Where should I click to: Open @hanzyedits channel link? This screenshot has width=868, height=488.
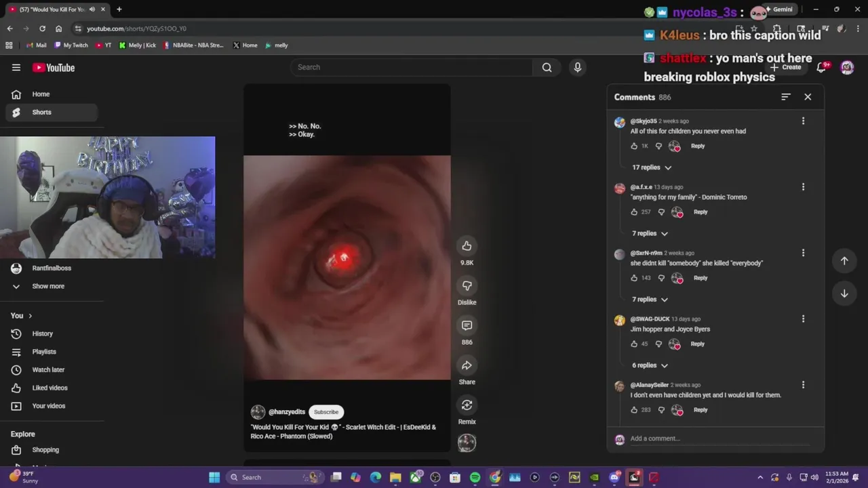tap(286, 412)
